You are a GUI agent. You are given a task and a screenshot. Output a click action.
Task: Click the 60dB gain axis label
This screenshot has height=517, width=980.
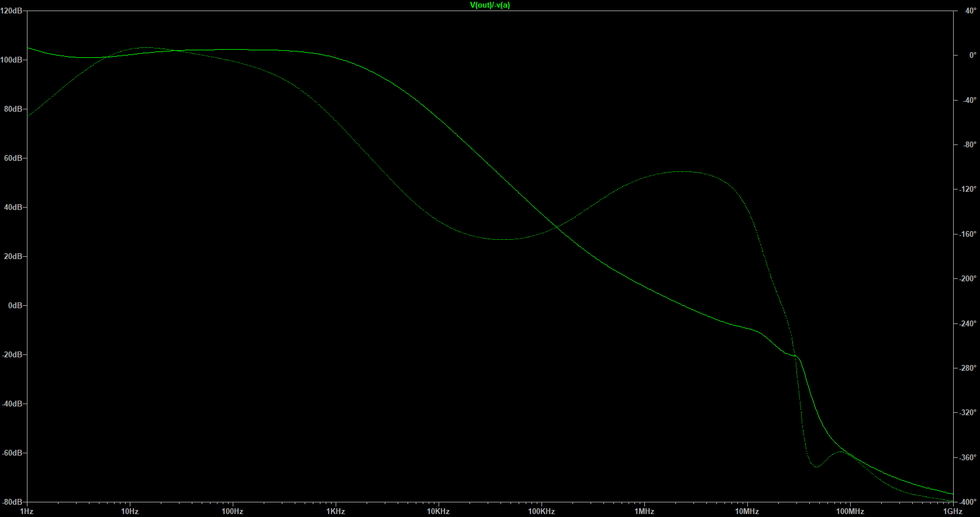13,158
